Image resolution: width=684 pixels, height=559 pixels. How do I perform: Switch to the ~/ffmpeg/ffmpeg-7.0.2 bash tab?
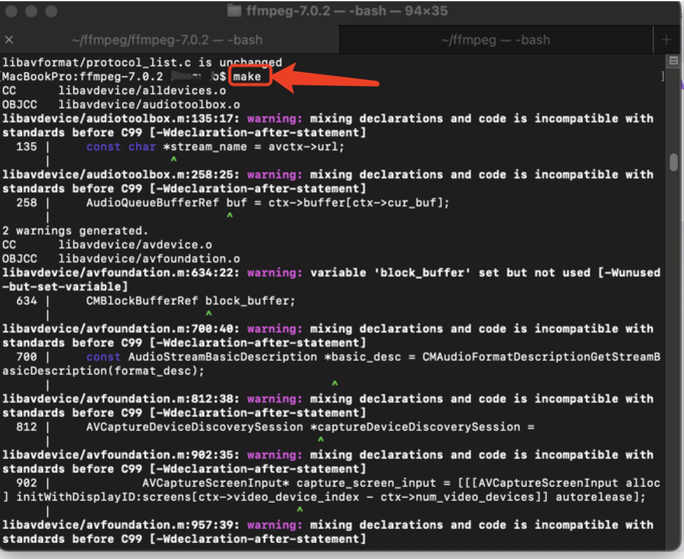click(x=168, y=40)
